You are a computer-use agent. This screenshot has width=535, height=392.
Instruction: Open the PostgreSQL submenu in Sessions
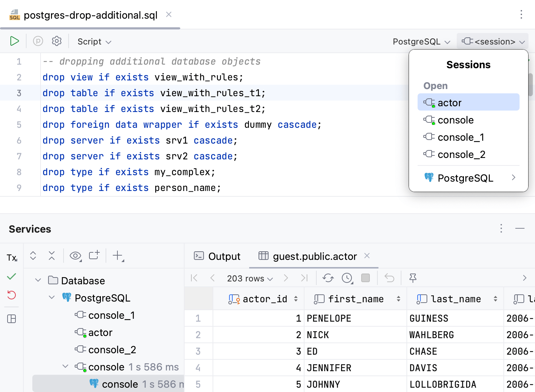[468, 178]
